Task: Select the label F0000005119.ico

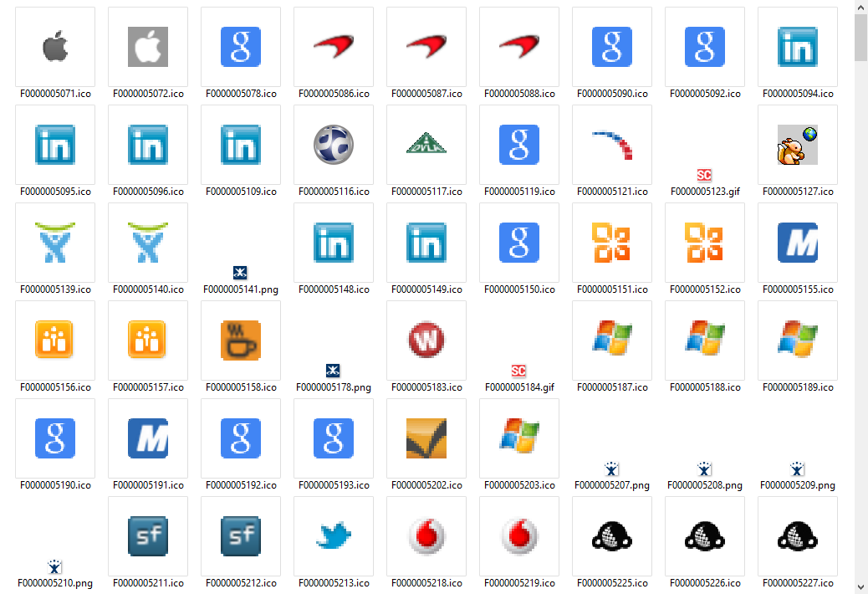Action: point(520,192)
